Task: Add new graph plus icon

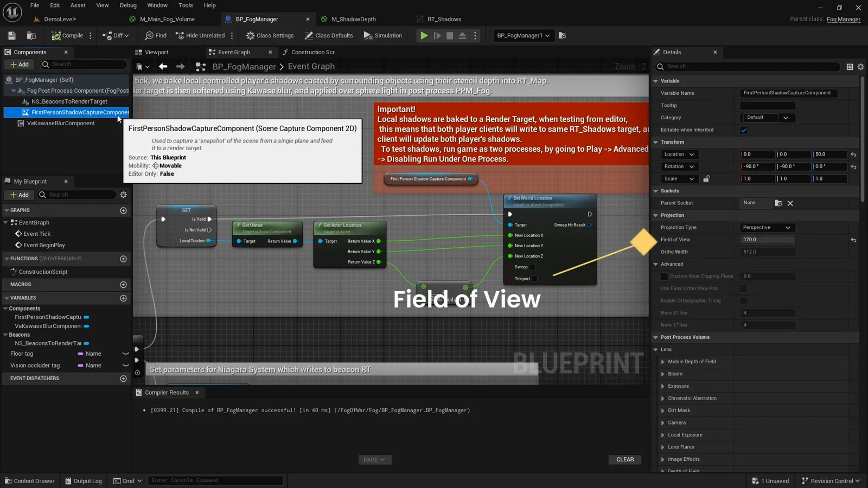Action: pyautogui.click(x=123, y=210)
